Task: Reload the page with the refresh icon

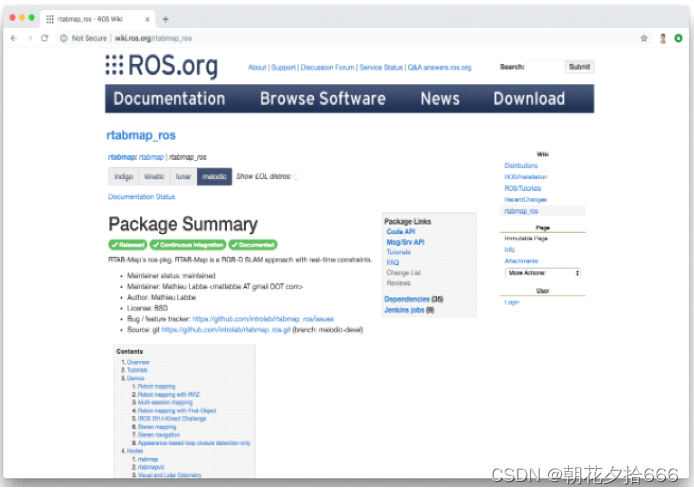Action: click(x=44, y=38)
